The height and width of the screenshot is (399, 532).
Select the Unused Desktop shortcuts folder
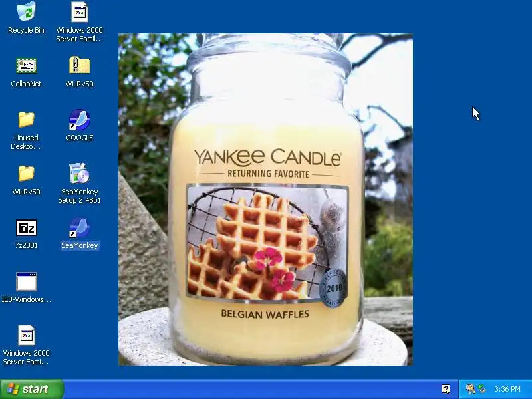click(x=26, y=120)
